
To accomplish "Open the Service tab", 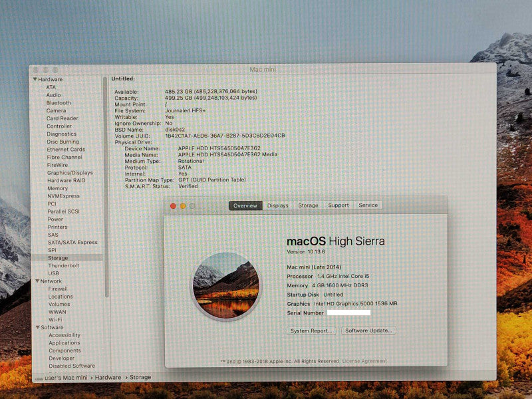I will click(x=368, y=205).
